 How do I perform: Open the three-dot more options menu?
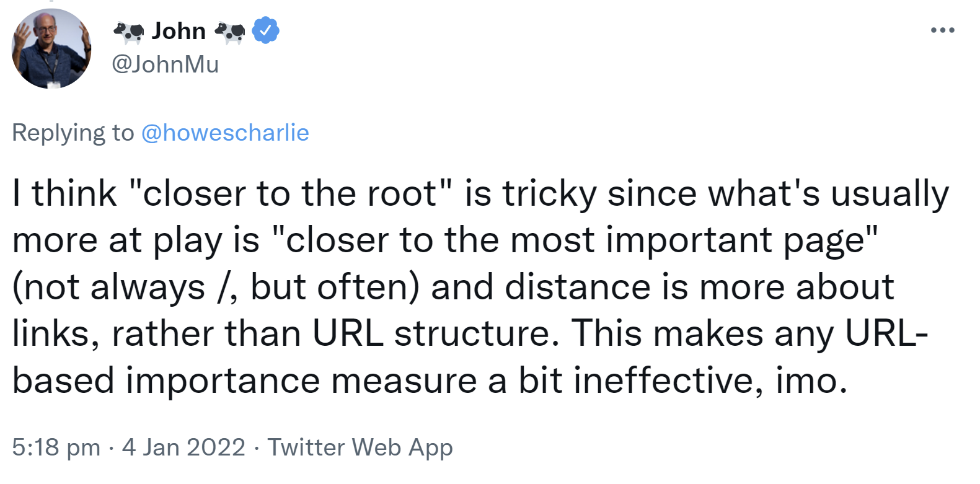tap(942, 30)
